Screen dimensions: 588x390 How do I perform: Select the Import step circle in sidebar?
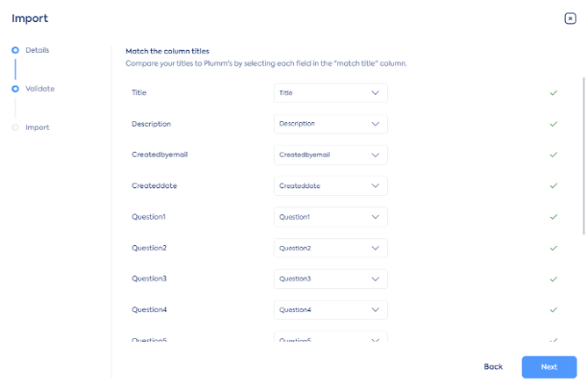[x=16, y=127]
